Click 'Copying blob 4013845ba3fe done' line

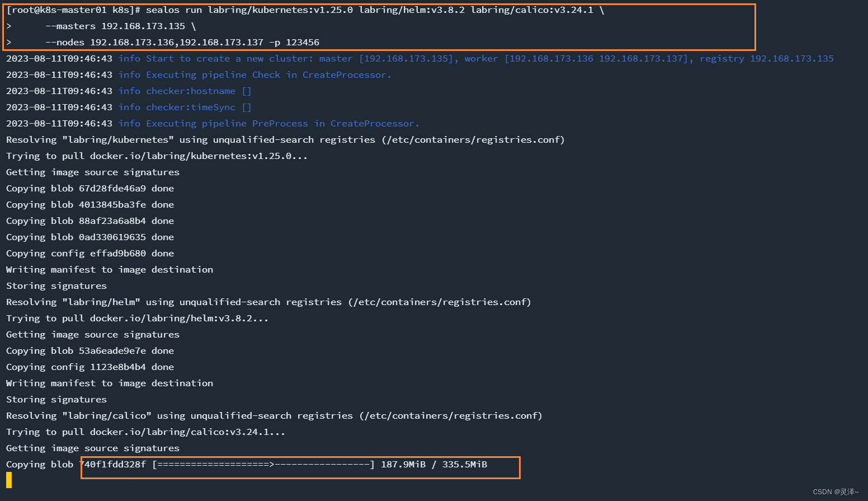click(90, 205)
